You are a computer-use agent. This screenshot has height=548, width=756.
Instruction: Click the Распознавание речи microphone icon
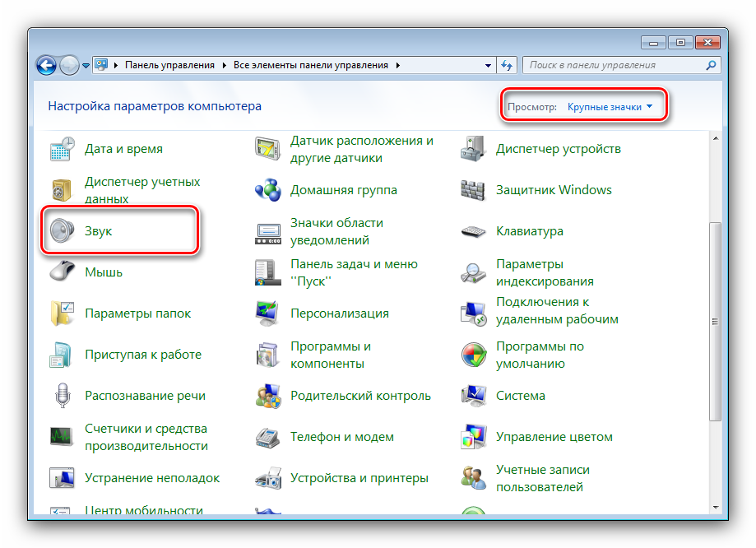click(63, 396)
